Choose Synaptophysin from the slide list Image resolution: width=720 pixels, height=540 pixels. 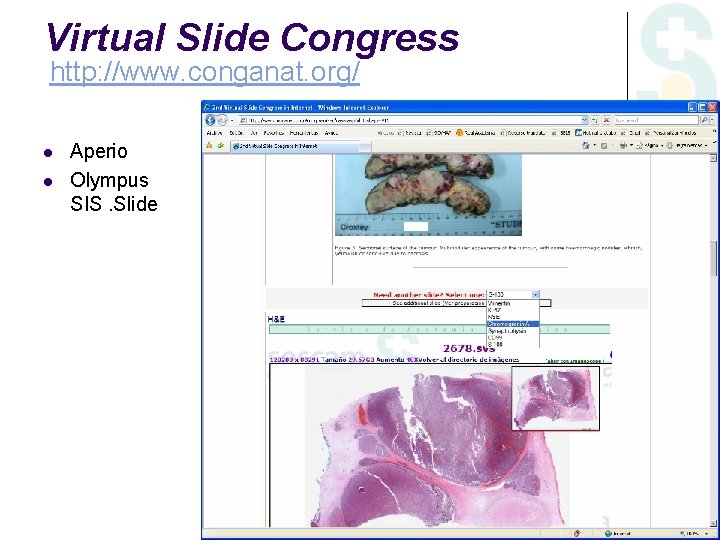pos(512,331)
